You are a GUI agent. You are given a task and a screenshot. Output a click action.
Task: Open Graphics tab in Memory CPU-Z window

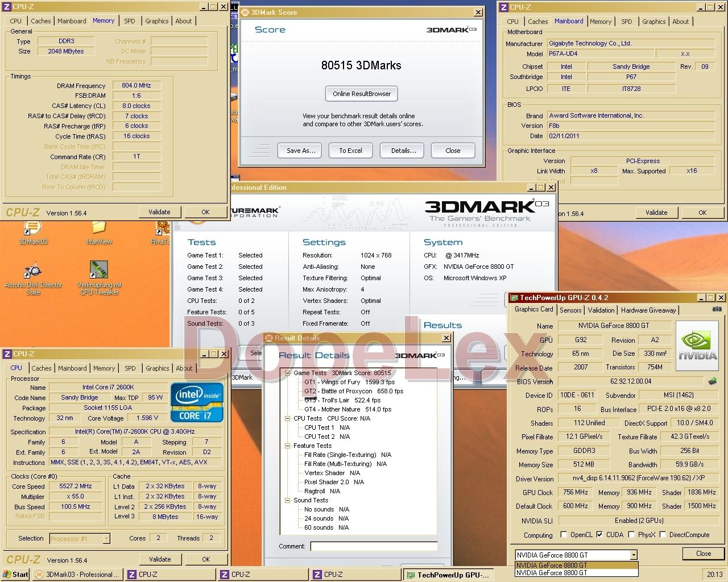click(157, 21)
